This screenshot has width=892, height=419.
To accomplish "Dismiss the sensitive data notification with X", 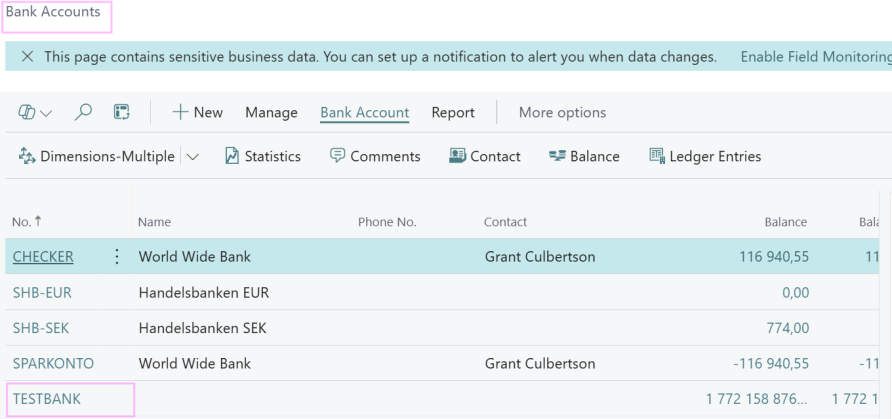I will tap(27, 56).
